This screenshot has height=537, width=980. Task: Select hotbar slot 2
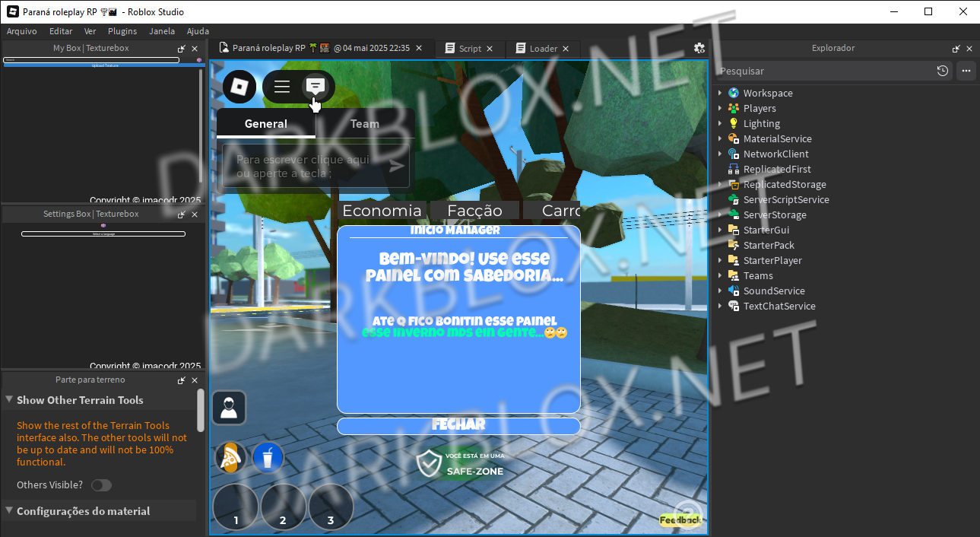283,507
